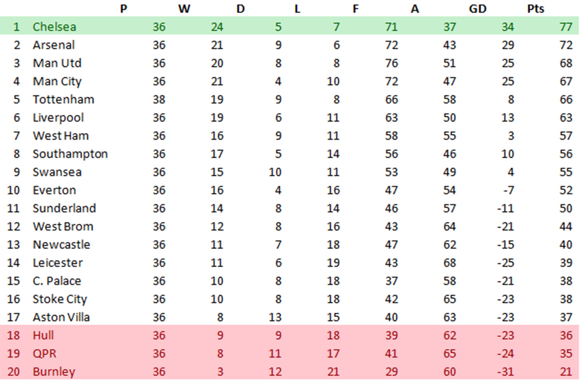This screenshot has height=392, width=588.
Task: Select Burnley's points value 21
Action: pyautogui.click(x=566, y=372)
